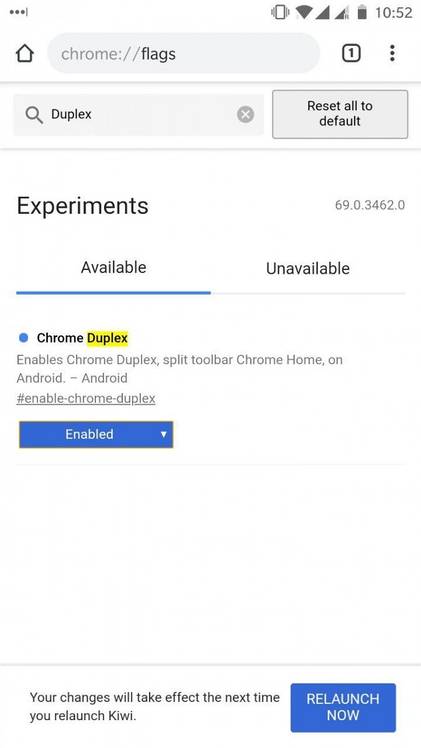
Task: Open the #enable-chrome-duplex link
Action: coord(86,398)
